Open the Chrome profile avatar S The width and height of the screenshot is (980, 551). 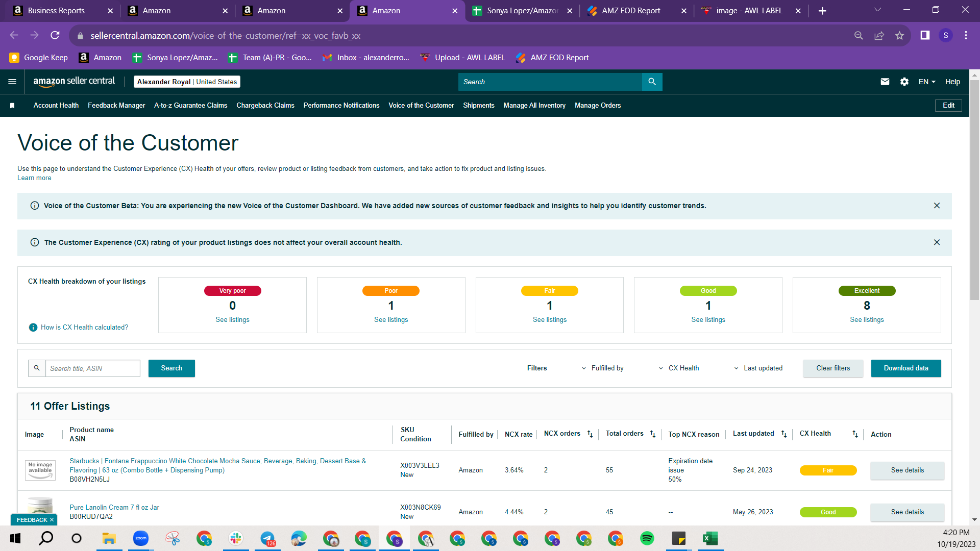946,35
